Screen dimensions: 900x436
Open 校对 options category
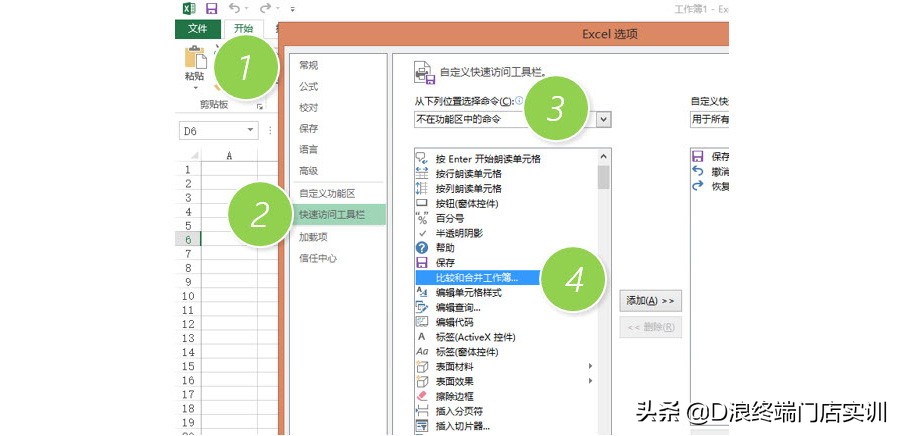(x=309, y=108)
